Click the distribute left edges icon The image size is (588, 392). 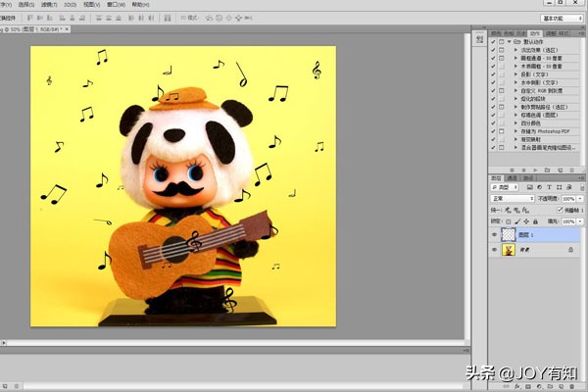click(x=131, y=18)
